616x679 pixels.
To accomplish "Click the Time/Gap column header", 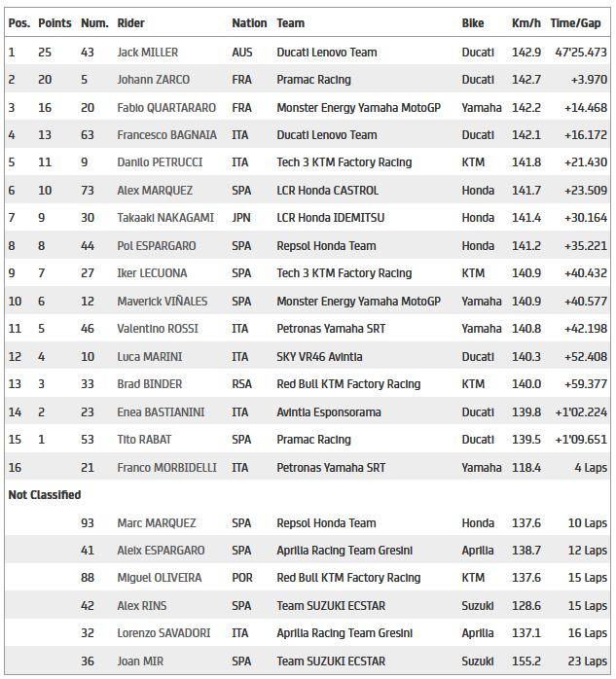I will (x=575, y=22).
